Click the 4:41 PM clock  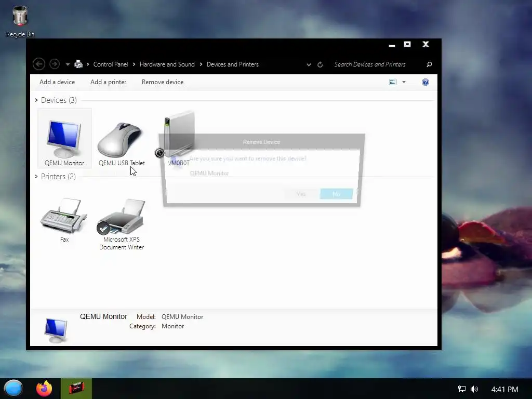[504, 390]
